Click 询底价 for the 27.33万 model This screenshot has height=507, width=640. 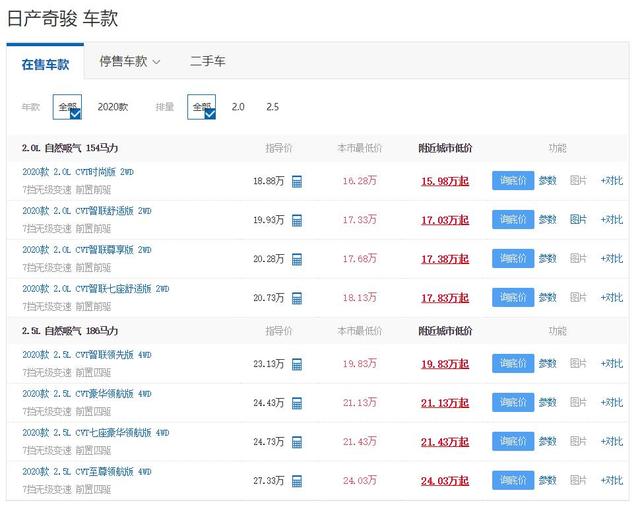point(513,480)
